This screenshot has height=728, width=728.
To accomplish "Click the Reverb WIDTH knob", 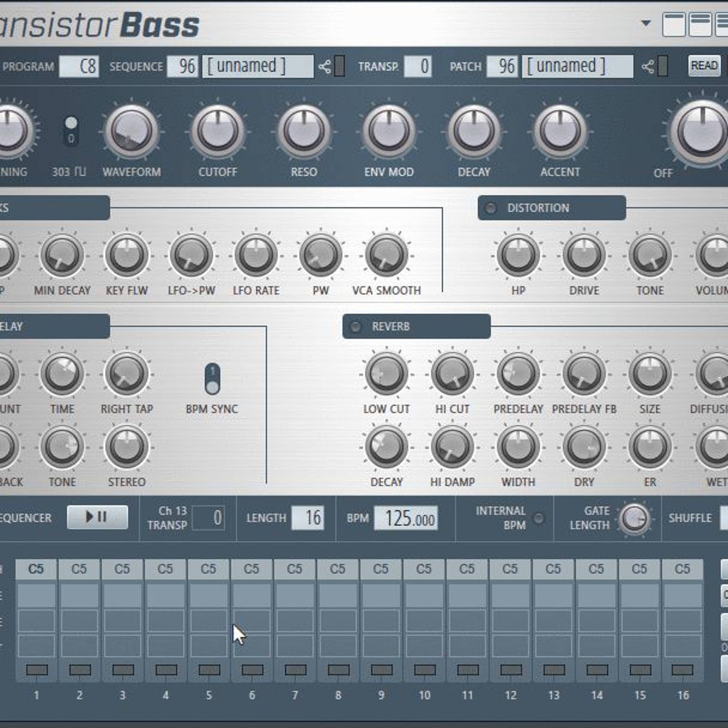I will [x=518, y=447].
